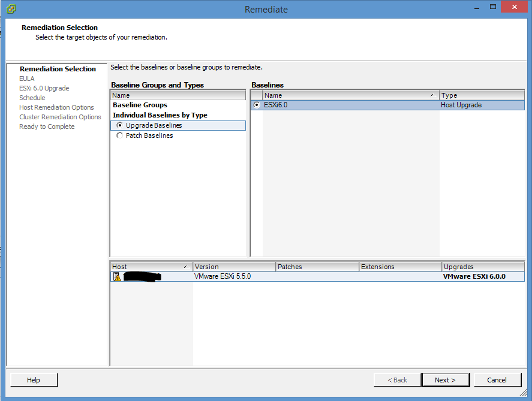This screenshot has width=532, height=401.
Task: Select the Host Upgrade type cell
Action: pyautogui.click(x=482, y=105)
